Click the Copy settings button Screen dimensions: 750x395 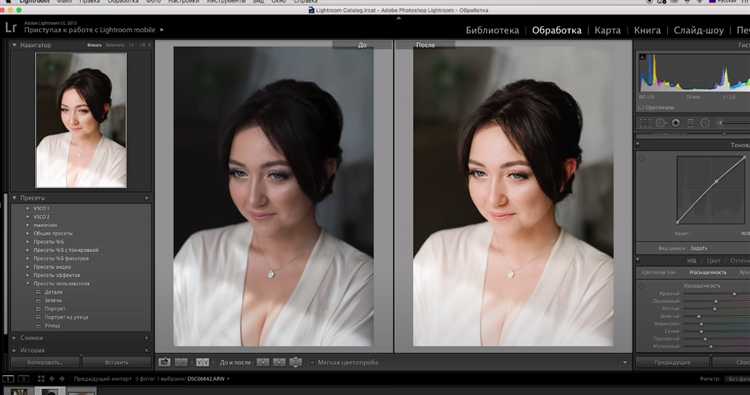tap(44, 362)
